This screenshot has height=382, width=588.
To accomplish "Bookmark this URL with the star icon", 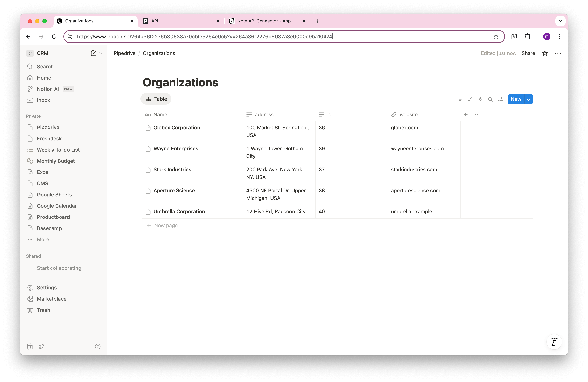I will tap(496, 37).
